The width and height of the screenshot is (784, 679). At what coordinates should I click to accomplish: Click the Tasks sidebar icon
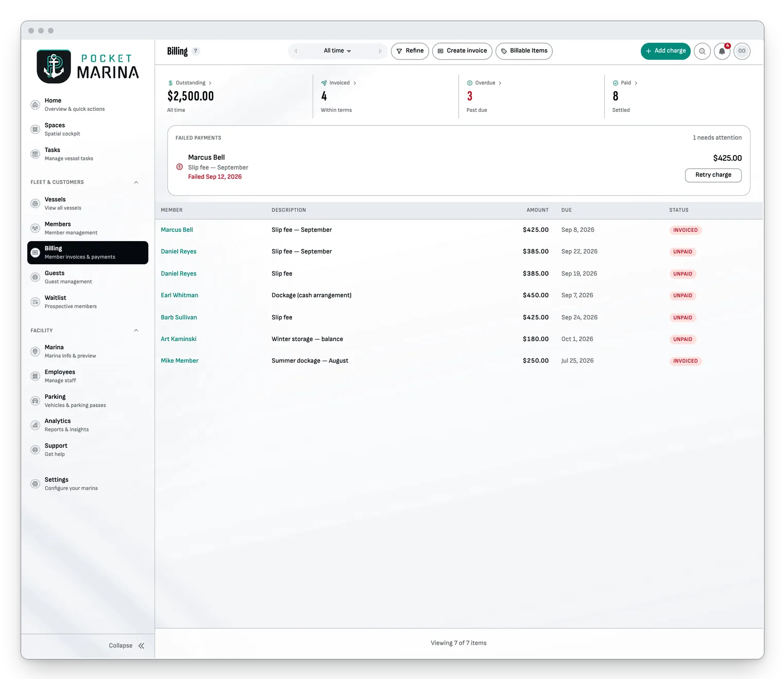click(x=35, y=154)
